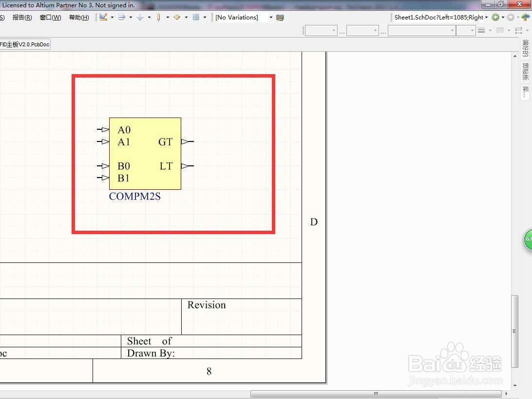Open the 报告(R) menu
This screenshot has width=532, height=399.
[22, 18]
